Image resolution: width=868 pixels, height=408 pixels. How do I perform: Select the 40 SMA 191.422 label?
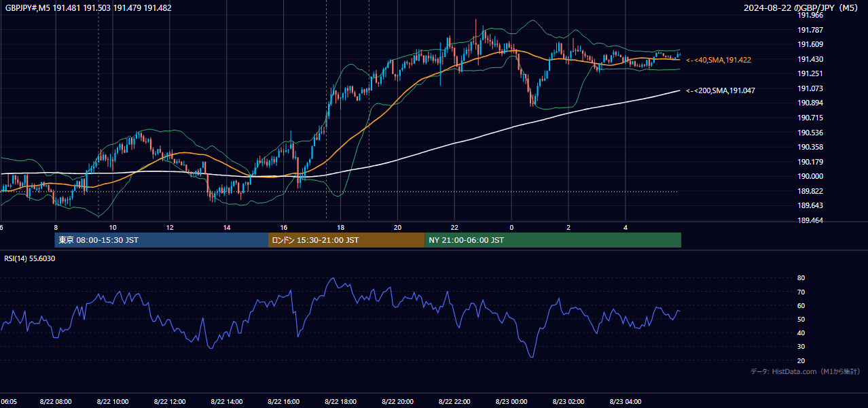click(x=719, y=60)
